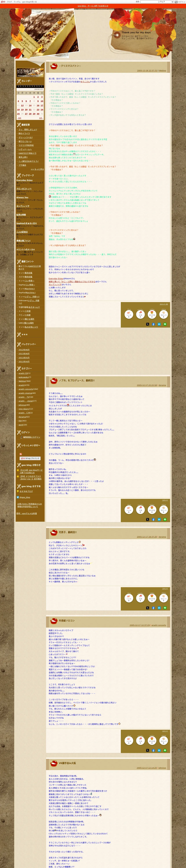Open category arashi cinema

(x=25, y=393)
